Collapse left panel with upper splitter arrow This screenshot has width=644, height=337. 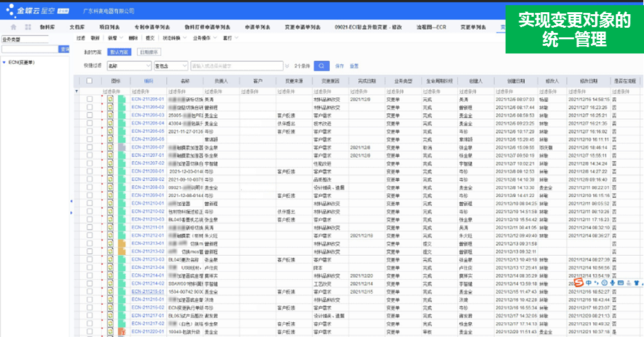click(x=71, y=202)
